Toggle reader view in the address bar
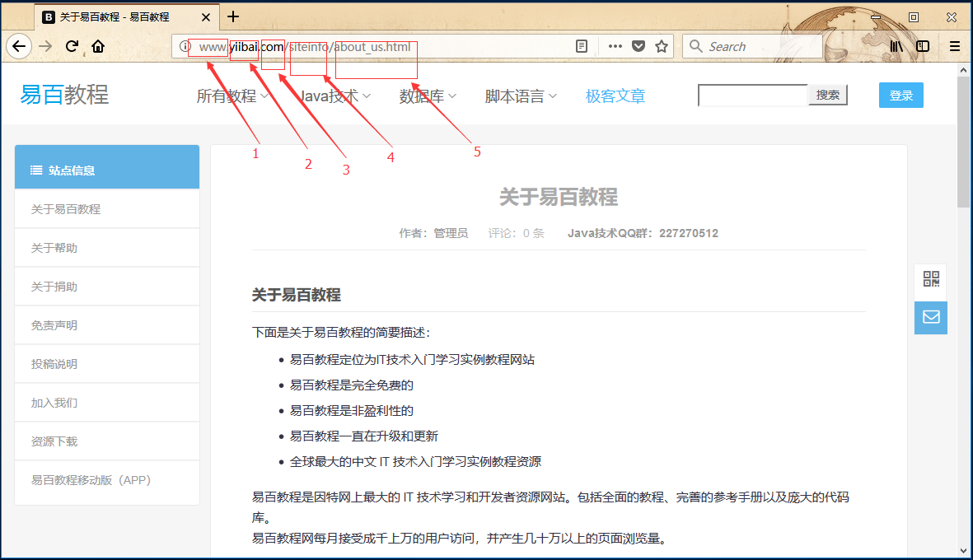Screen dimensions: 973x560 pyautogui.click(x=582, y=46)
